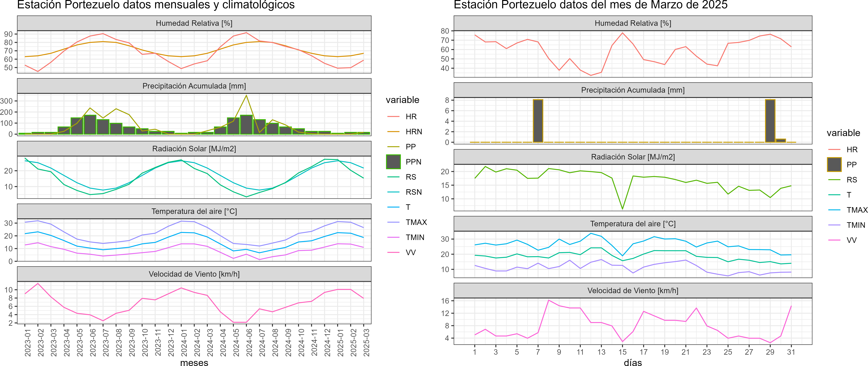Click the 2024-06 PPN precipitation bar
The image size is (868, 366).
coord(246,124)
